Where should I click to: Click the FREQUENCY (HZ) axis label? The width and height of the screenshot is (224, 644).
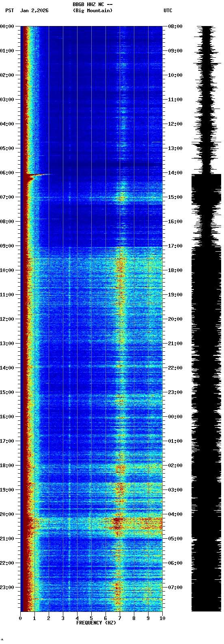coord(96,623)
